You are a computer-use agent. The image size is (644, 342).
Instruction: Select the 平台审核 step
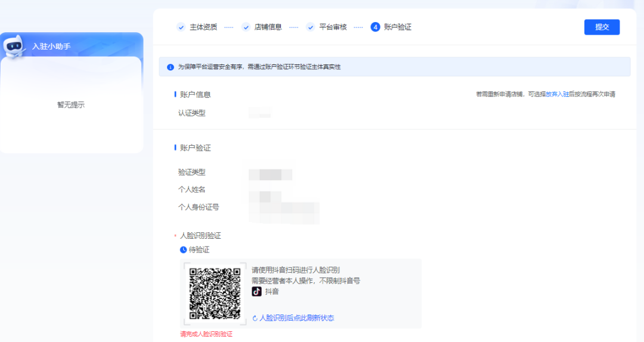333,27
